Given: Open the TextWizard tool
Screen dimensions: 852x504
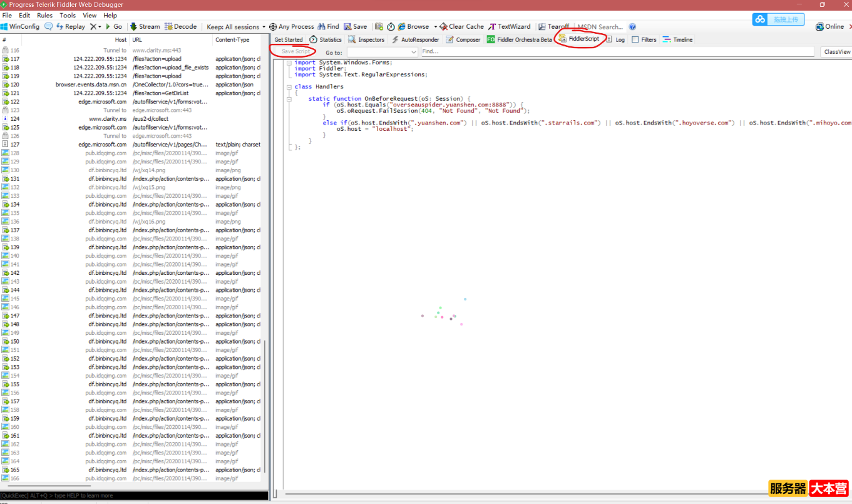Looking at the screenshot, I should pyautogui.click(x=510, y=27).
